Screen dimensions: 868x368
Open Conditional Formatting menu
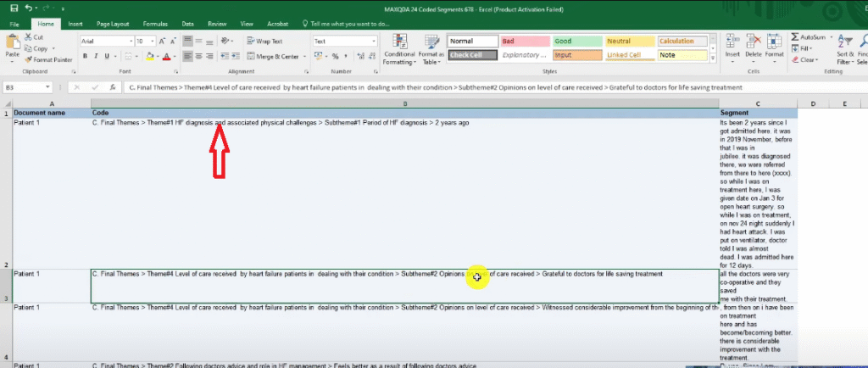point(399,49)
